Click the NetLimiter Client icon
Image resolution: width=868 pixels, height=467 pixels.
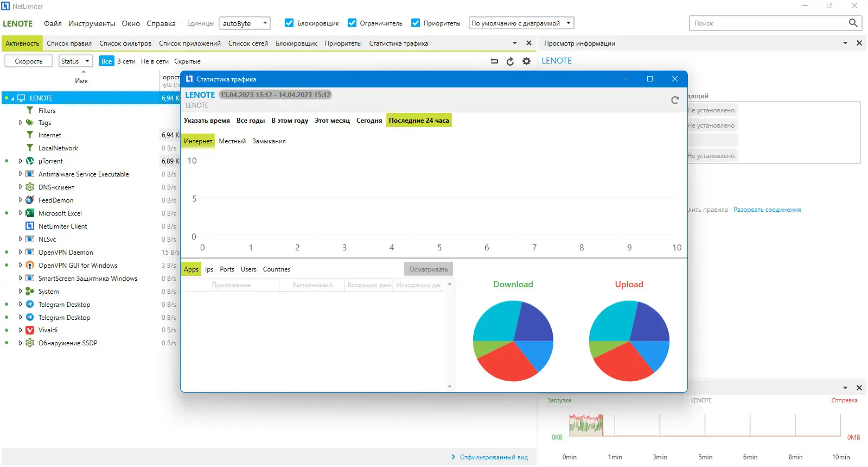tap(30, 226)
